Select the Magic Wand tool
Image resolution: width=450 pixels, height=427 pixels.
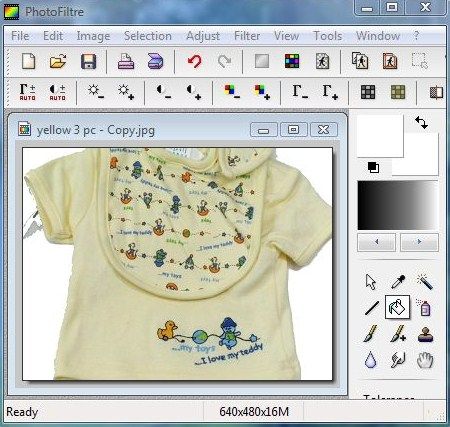[x=425, y=282]
